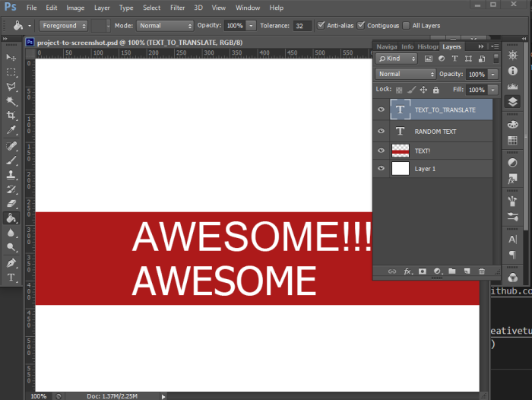Image resolution: width=532 pixels, height=400 pixels.
Task: Select the Magic Wand tool
Action: click(x=11, y=101)
